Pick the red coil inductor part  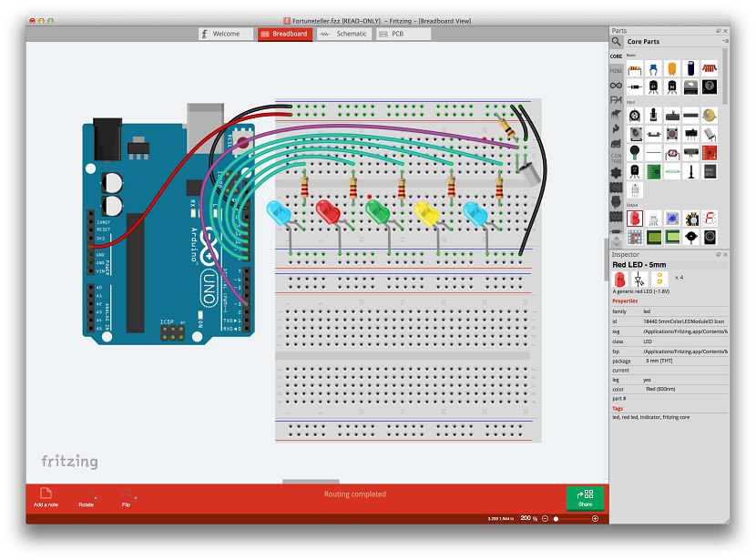click(x=710, y=69)
